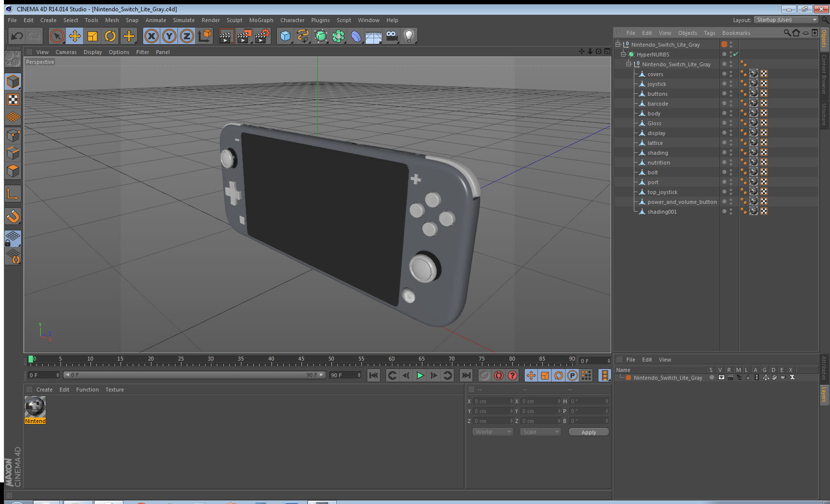Open the viewport Cameras menu
This screenshot has width=830, height=504.
point(66,52)
